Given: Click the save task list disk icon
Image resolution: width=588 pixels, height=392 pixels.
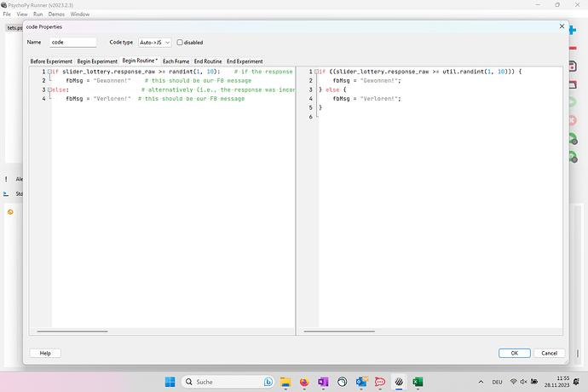Looking at the screenshot, I should (573, 66).
